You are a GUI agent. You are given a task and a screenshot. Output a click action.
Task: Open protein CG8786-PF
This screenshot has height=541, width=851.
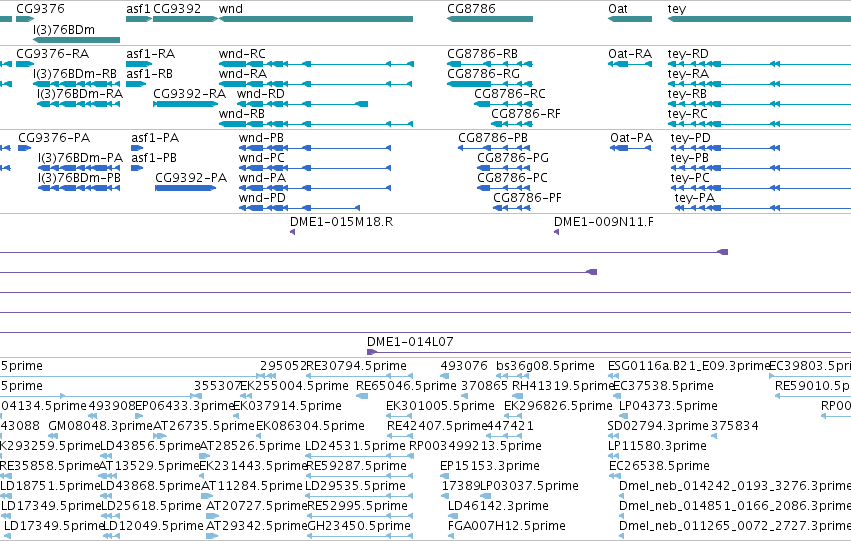[x=527, y=198]
